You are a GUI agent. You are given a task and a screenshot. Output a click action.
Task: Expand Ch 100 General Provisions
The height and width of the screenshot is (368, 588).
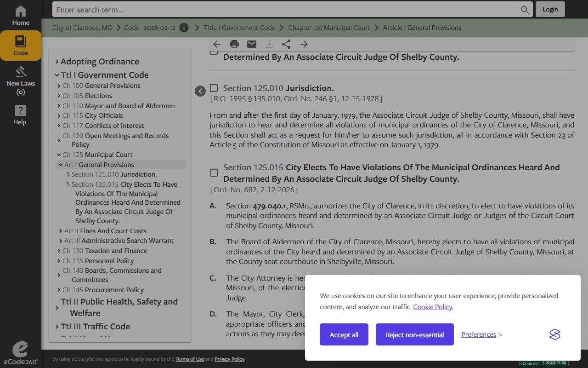tap(59, 86)
